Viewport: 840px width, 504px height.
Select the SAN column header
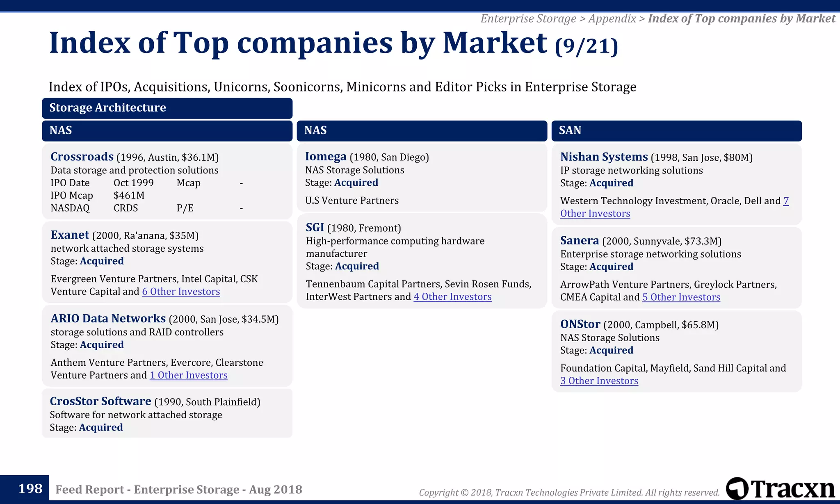tap(677, 131)
